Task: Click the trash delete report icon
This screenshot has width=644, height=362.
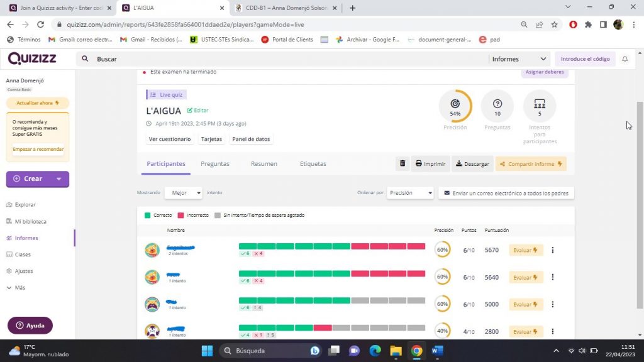Action: (x=402, y=164)
